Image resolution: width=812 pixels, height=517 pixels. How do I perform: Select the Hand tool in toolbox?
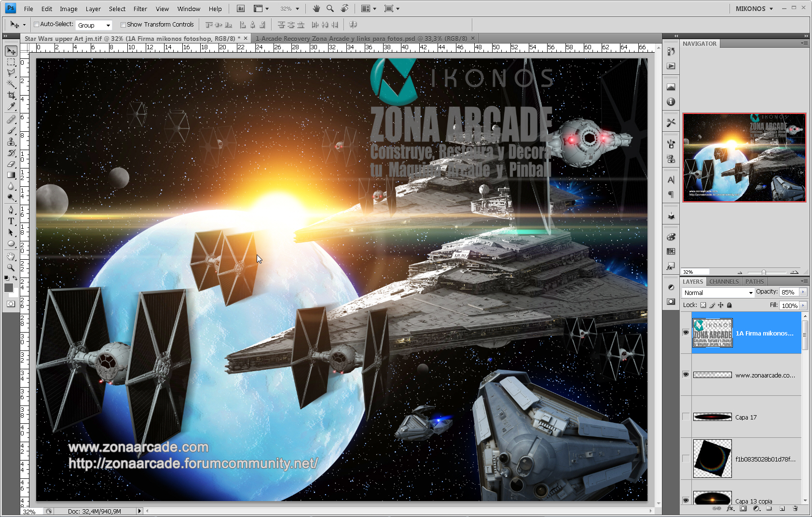click(11, 256)
